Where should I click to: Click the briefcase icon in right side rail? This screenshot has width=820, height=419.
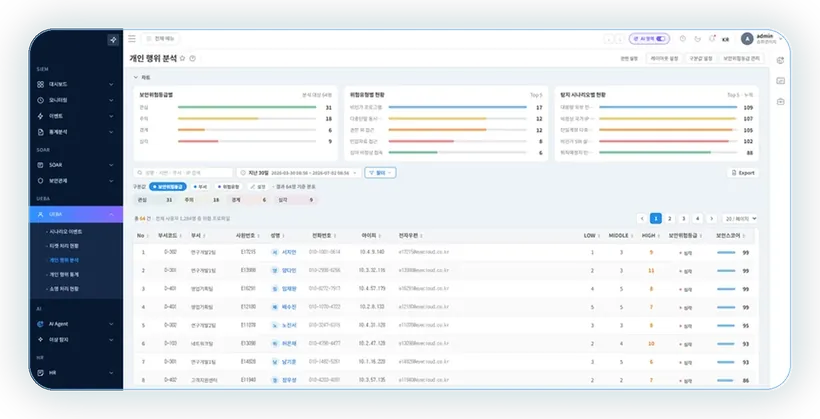(x=780, y=101)
